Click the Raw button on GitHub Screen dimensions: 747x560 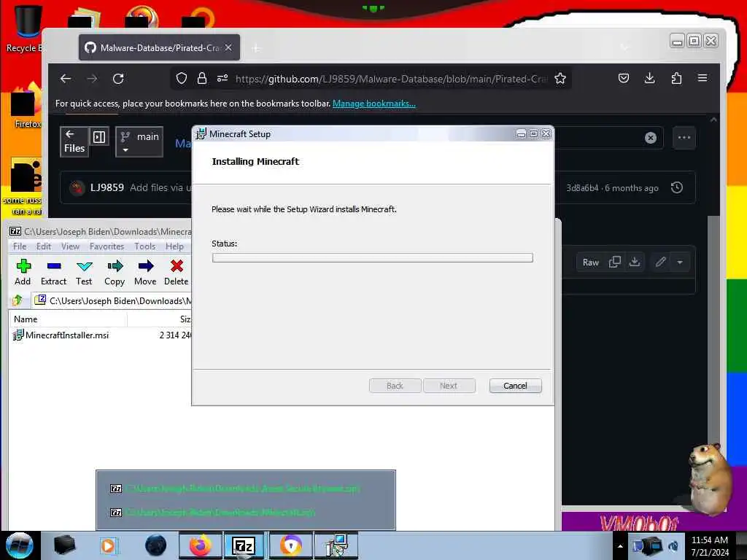click(590, 262)
